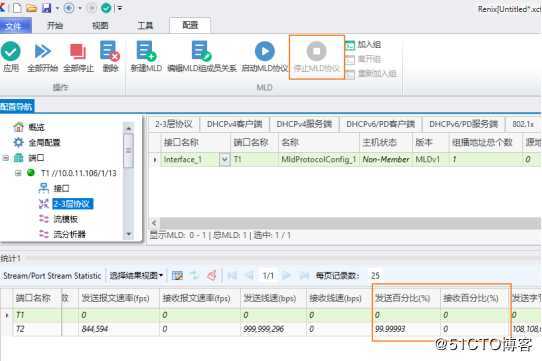The width and height of the screenshot is (542, 361).
Task: Start the MLD protocol (启动MLD协议)
Action: coord(264,52)
